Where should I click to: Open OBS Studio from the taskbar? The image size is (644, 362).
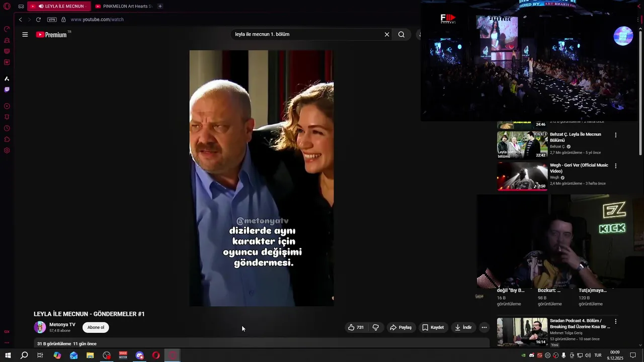coord(107,355)
